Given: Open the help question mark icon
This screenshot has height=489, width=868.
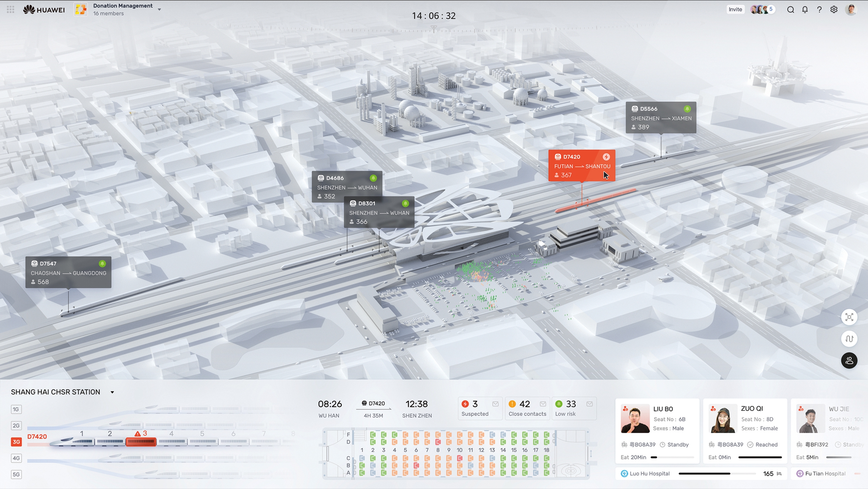Looking at the screenshot, I should click(x=819, y=9).
